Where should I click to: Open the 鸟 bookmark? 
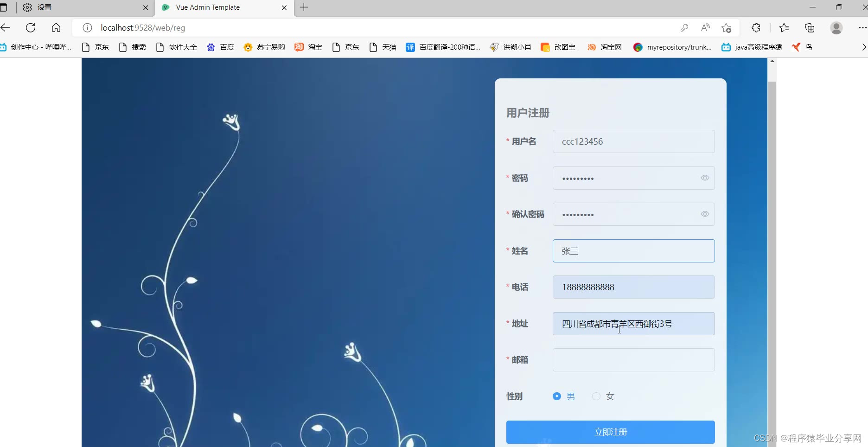click(802, 47)
